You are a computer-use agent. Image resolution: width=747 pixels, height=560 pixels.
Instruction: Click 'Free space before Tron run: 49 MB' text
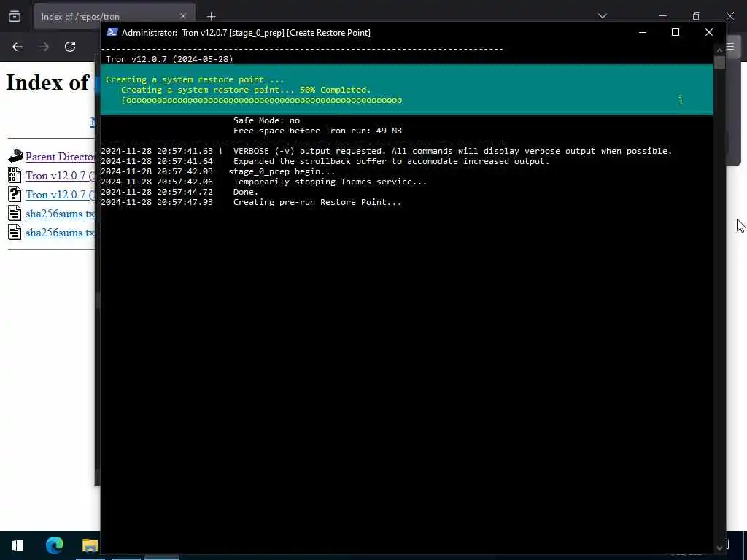coord(317,131)
